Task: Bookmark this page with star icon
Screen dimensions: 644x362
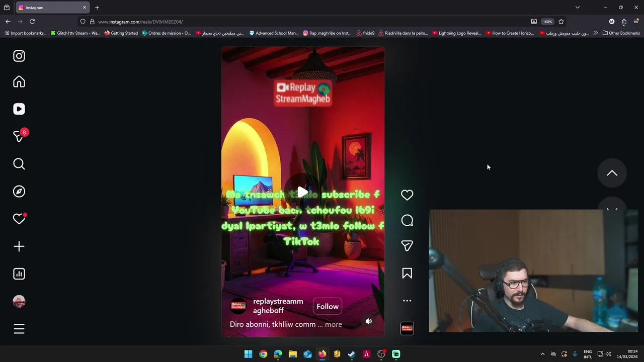Action: (561, 22)
